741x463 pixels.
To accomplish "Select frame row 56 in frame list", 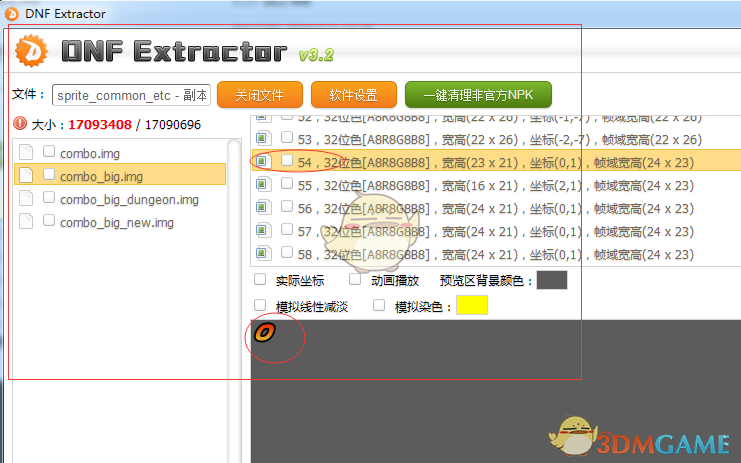I will [x=496, y=208].
